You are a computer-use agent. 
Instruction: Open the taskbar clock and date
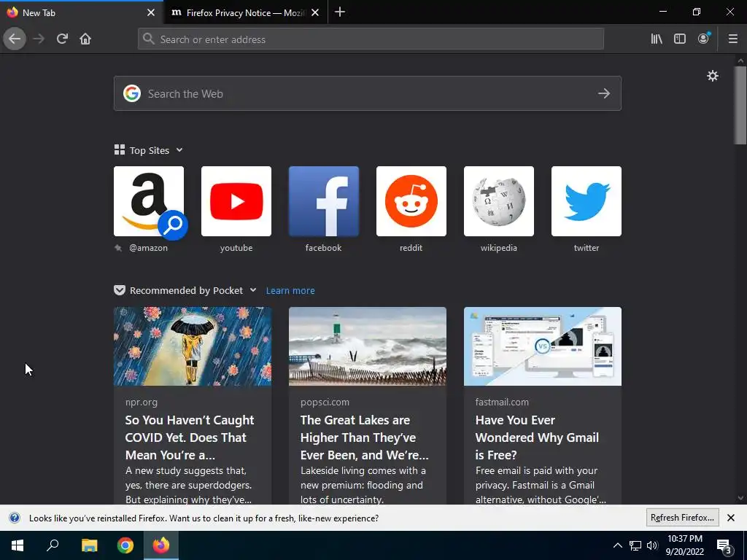click(x=684, y=545)
